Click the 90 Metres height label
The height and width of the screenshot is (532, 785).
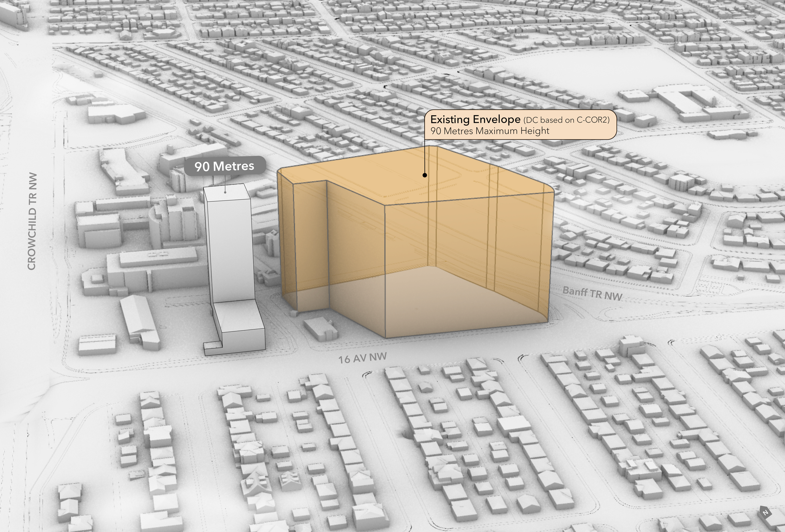click(224, 166)
